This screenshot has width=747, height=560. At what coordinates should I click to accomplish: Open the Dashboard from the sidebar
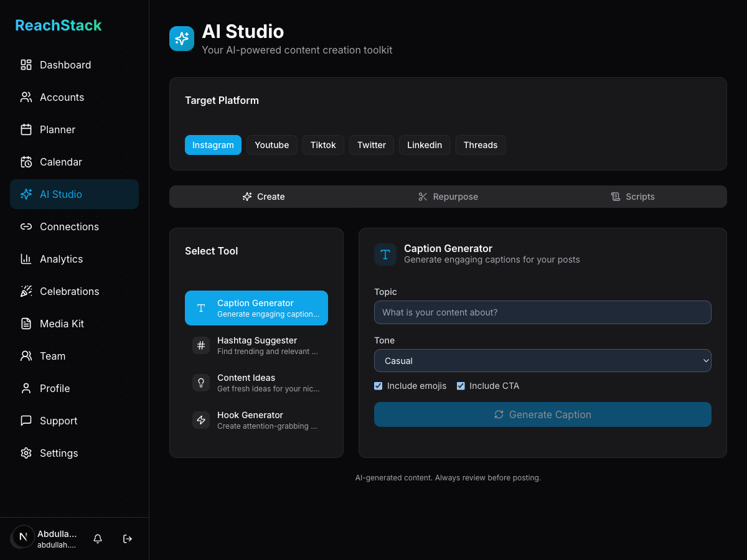(65, 65)
